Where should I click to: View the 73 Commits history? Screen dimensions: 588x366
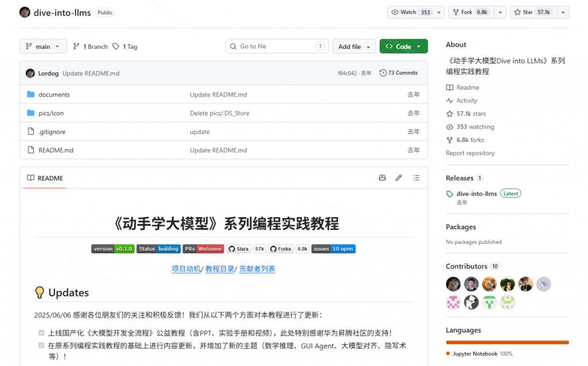click(x=399, y=73)
